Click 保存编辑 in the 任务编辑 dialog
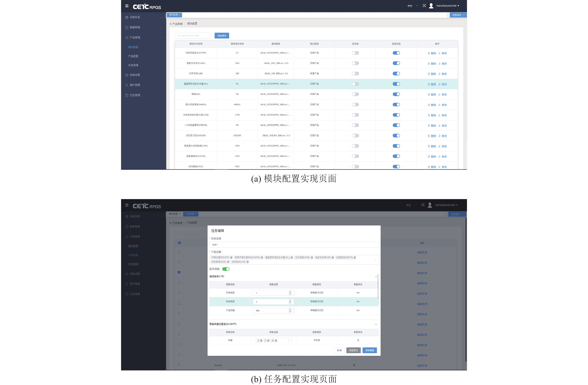This screenshot has width=588, height=385. 370,350
